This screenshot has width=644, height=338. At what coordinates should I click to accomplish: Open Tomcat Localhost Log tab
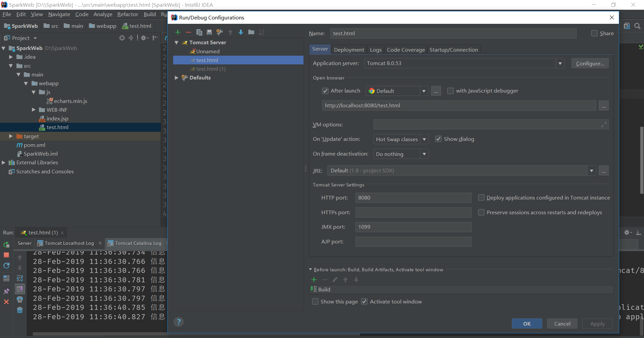tap(69, 243)
